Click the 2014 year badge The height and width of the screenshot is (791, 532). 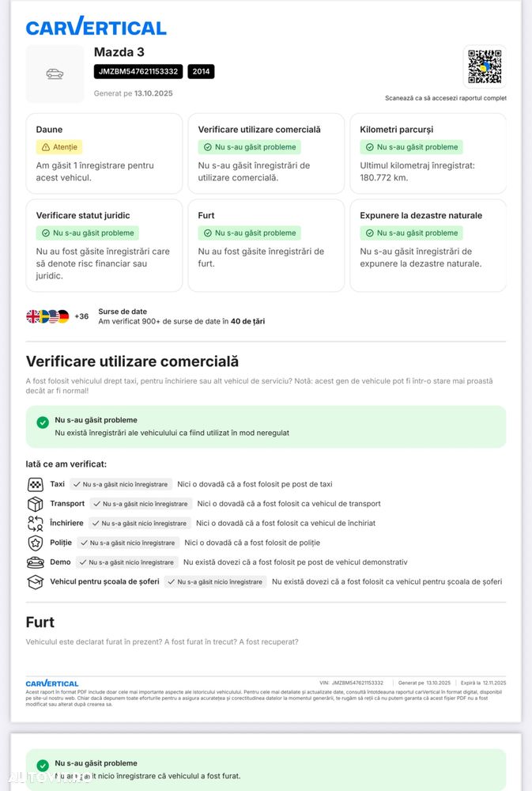tap(201, 71)
